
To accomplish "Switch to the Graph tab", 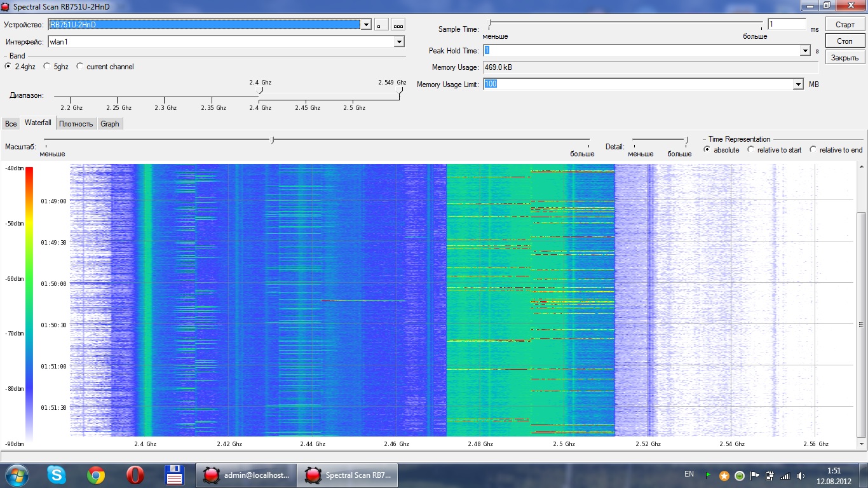I will coord(110,124).
